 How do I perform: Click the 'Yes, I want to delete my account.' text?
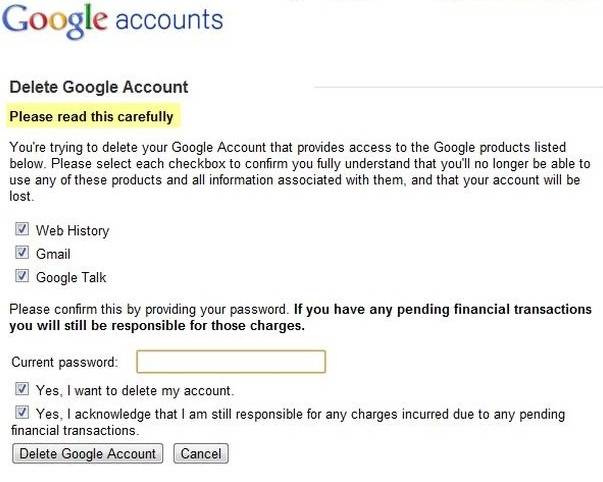click(x=134, y=391)
